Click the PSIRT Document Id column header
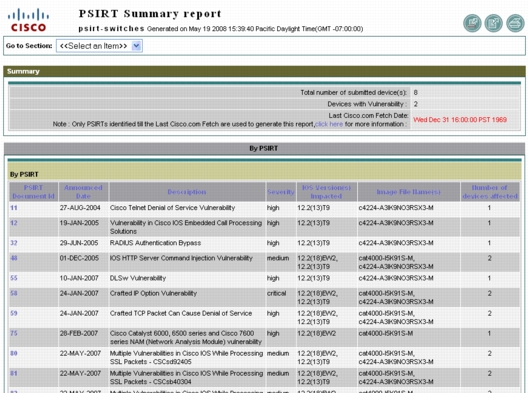The image size is (530, 395). pyautogui.click(x=33, y=192)
